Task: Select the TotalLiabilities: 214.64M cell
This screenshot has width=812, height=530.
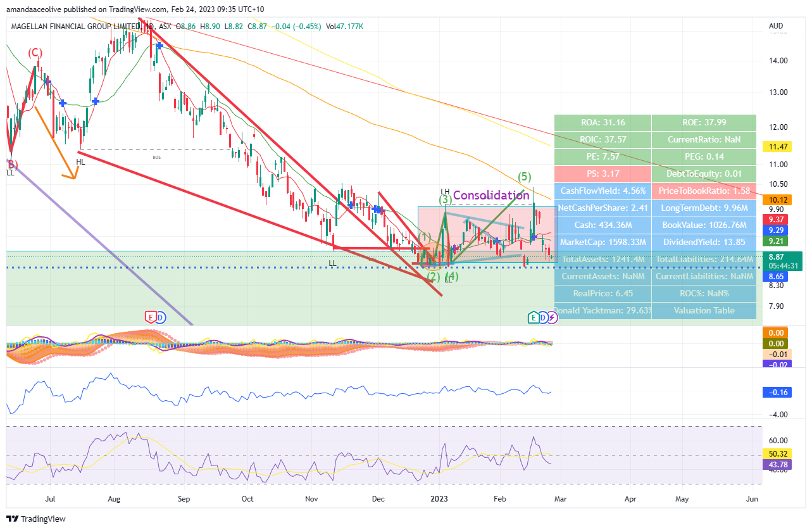Action: [704, 259]
